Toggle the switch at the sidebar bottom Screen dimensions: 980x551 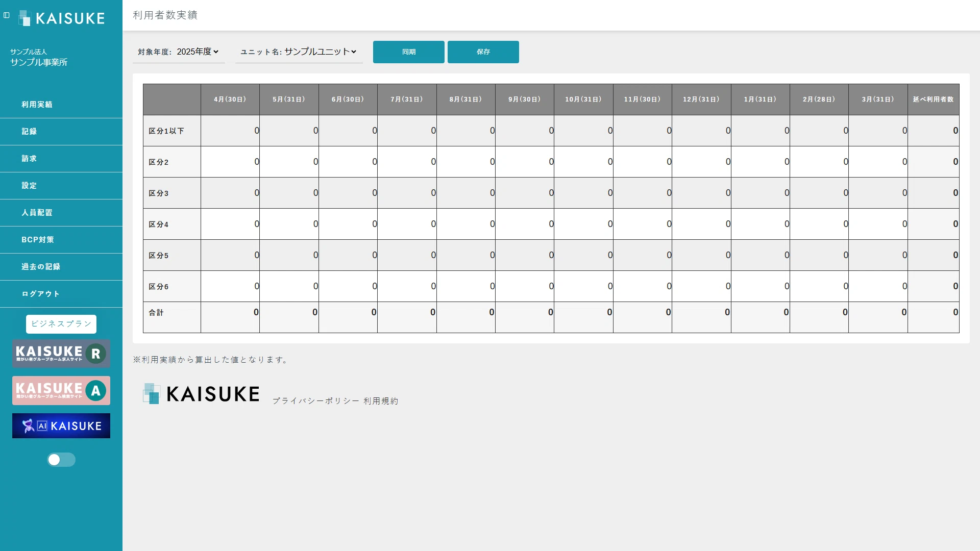point(61,460)
